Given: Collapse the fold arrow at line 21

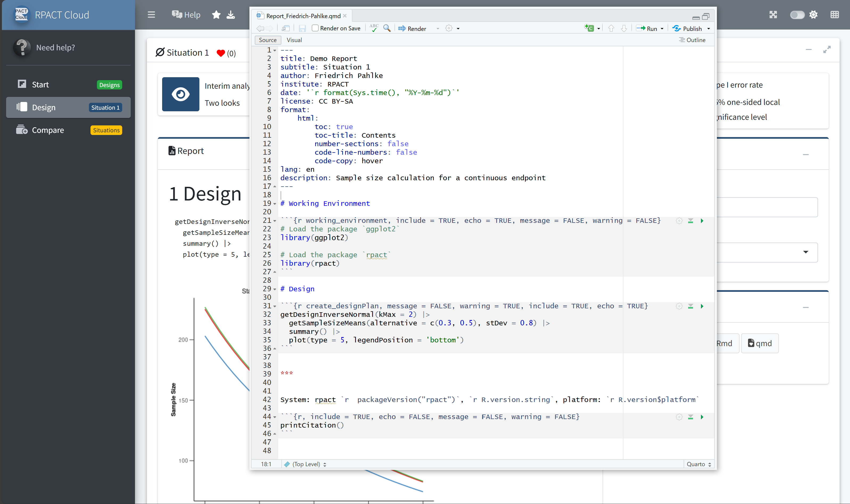Looking at the screenshot, I should [275, 221].
